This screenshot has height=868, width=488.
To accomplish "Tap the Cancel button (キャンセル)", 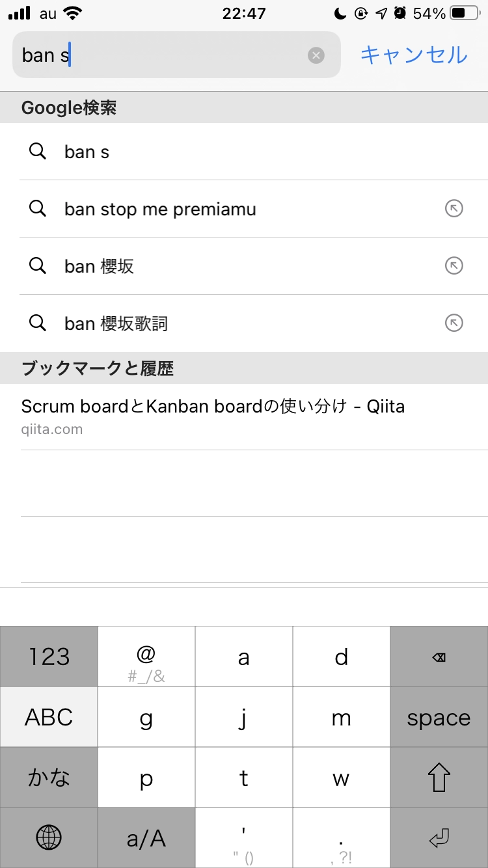I will click(x=414, y=55).
